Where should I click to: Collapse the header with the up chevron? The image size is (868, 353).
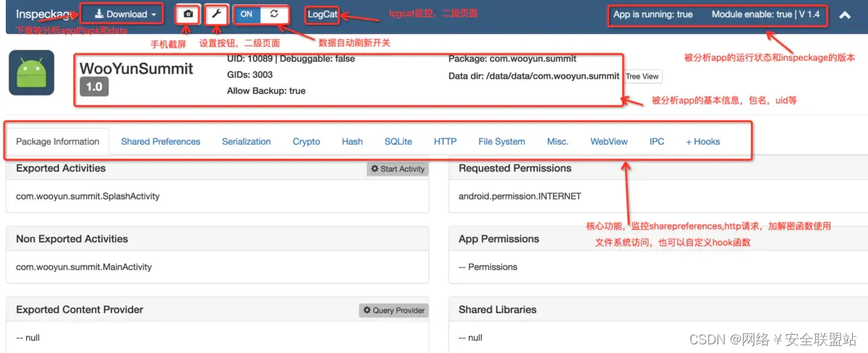coord(845,14)
